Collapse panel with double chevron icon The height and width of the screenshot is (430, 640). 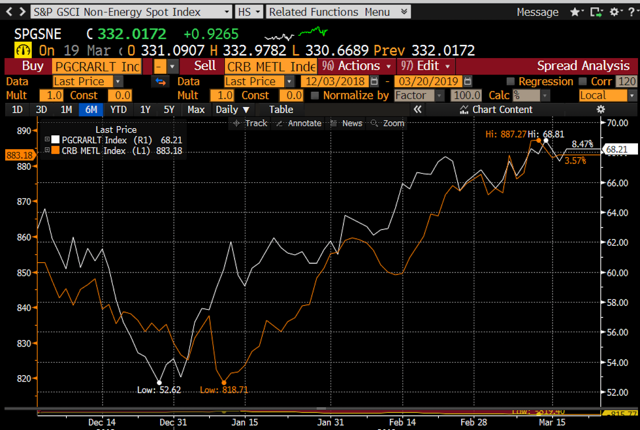click(x=417, y=109)
